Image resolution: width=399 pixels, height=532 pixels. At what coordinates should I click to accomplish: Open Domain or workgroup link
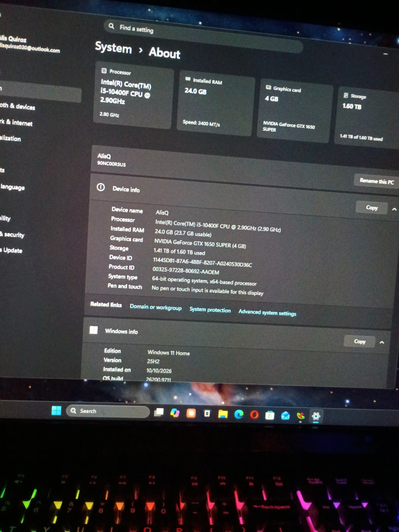tap(156, 307)
